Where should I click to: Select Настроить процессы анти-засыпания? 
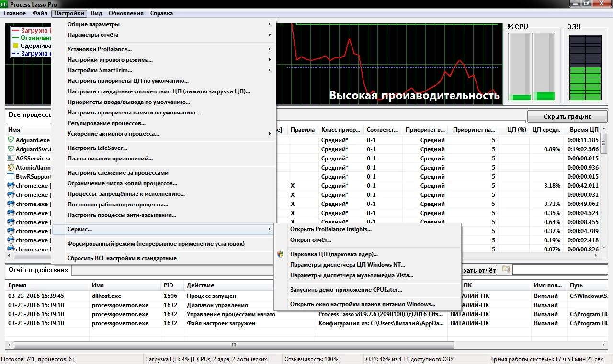click(x=164, y=215)
